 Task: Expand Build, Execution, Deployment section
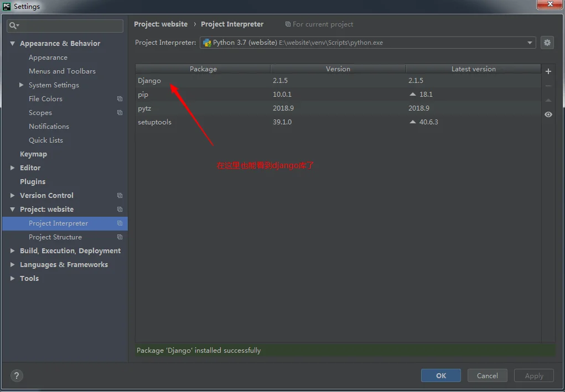[12, 250]
